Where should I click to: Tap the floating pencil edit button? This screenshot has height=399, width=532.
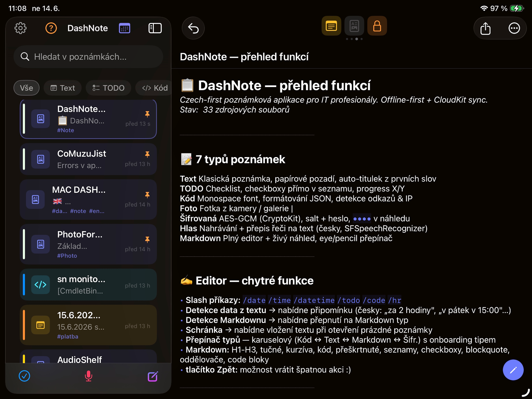[x=513, y=370]
